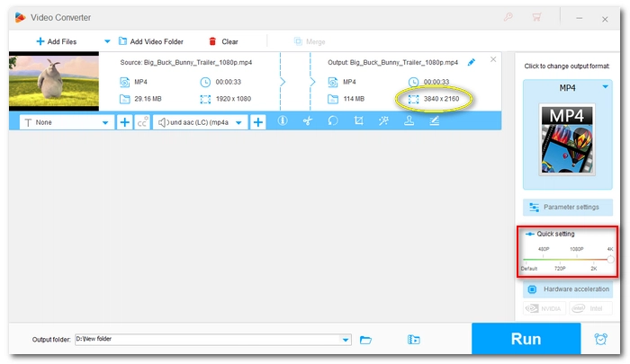Viewport: 630px width, 364px height.
Task: Click the MP4 format image
Action: coord(567,139)
